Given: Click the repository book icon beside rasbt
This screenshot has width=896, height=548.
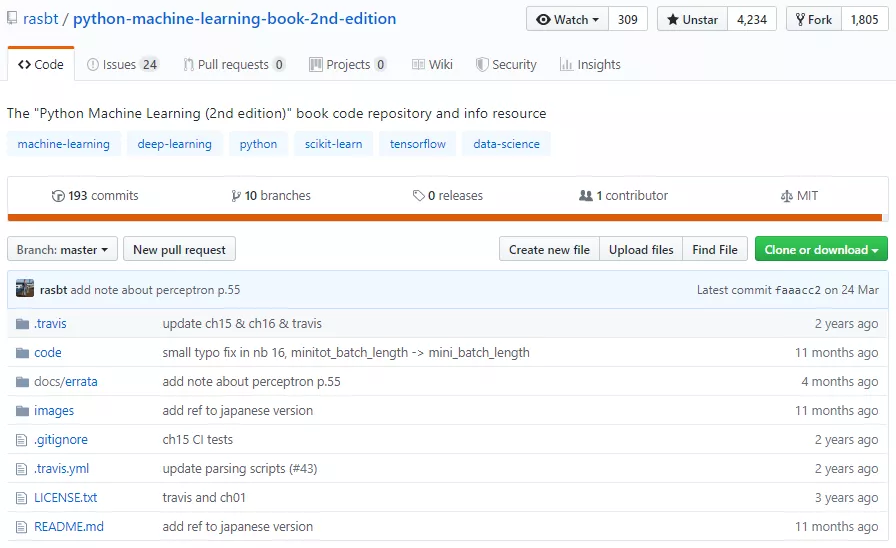Looking at the screenshot, I should click(x=12, y=19).
